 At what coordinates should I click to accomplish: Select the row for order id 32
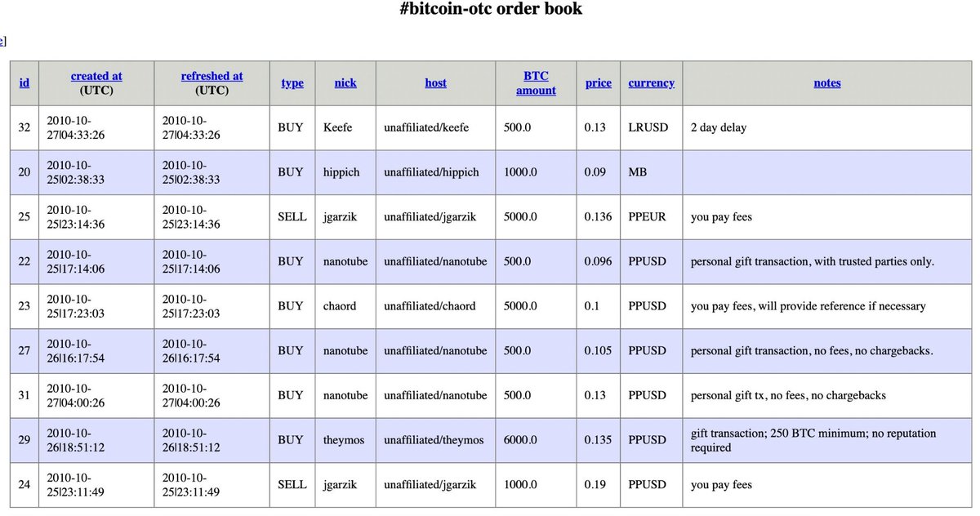[24, 127]
